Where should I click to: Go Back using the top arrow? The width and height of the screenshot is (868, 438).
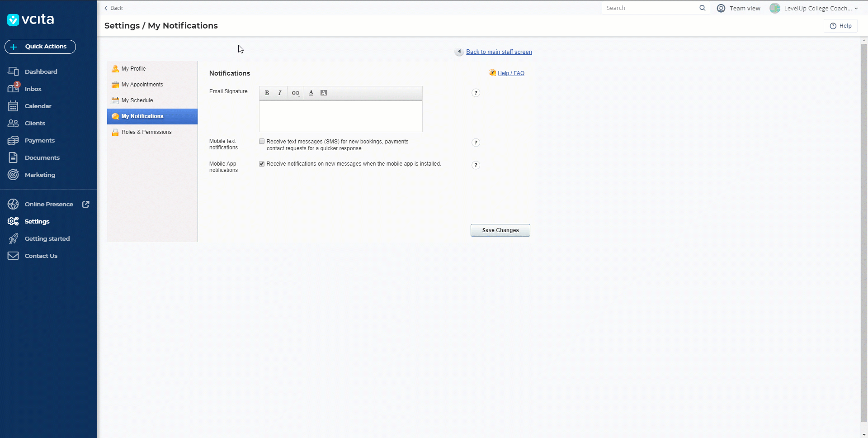(x=113, y=8)
